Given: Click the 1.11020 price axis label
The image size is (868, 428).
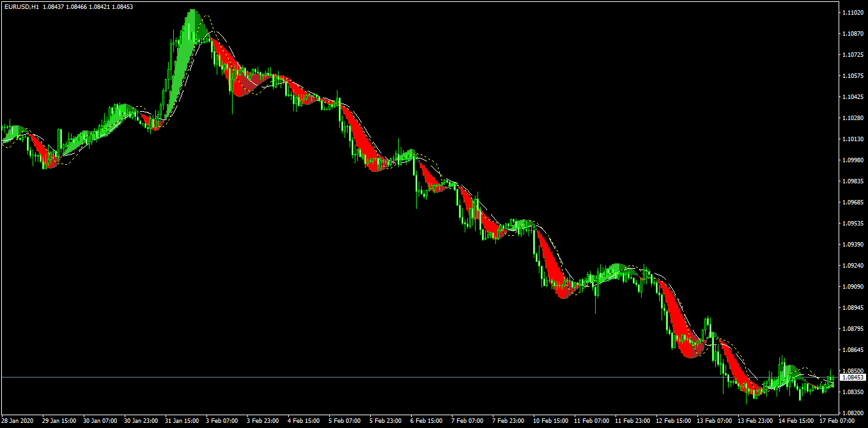Looking at the screenshot, I should coord(854,13).
